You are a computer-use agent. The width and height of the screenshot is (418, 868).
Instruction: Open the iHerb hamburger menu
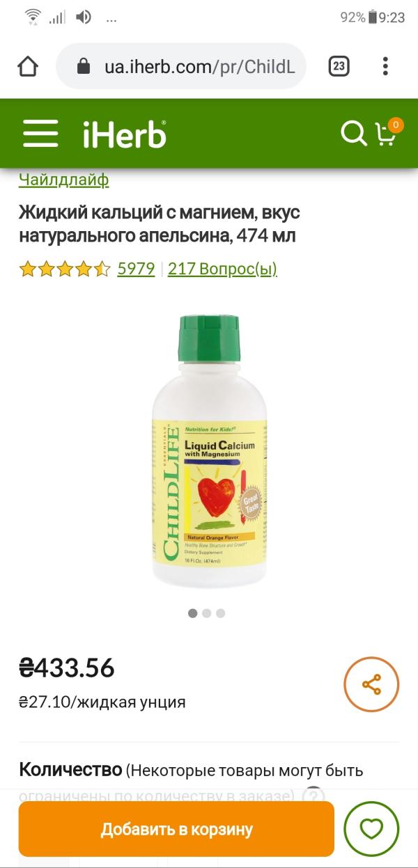click(40, 132)
